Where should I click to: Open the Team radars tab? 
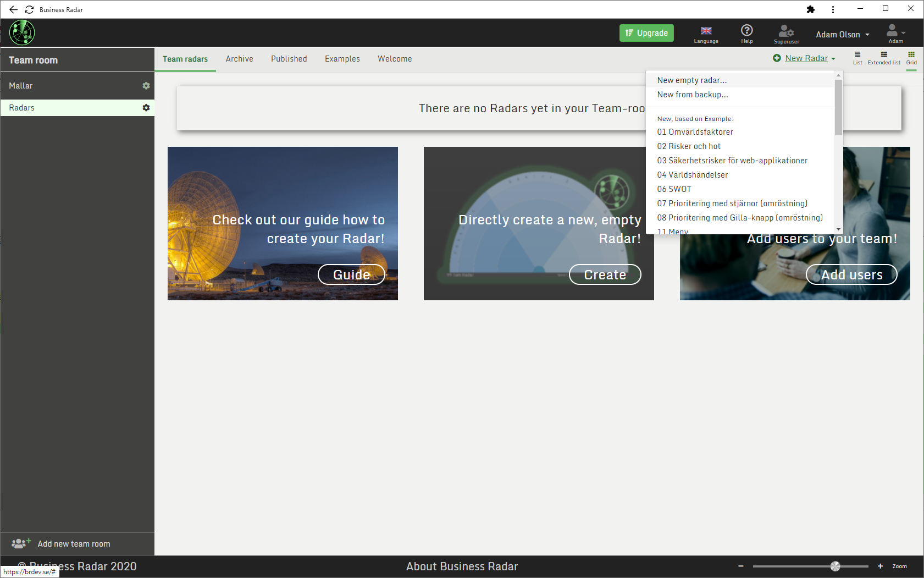point(185,59)
